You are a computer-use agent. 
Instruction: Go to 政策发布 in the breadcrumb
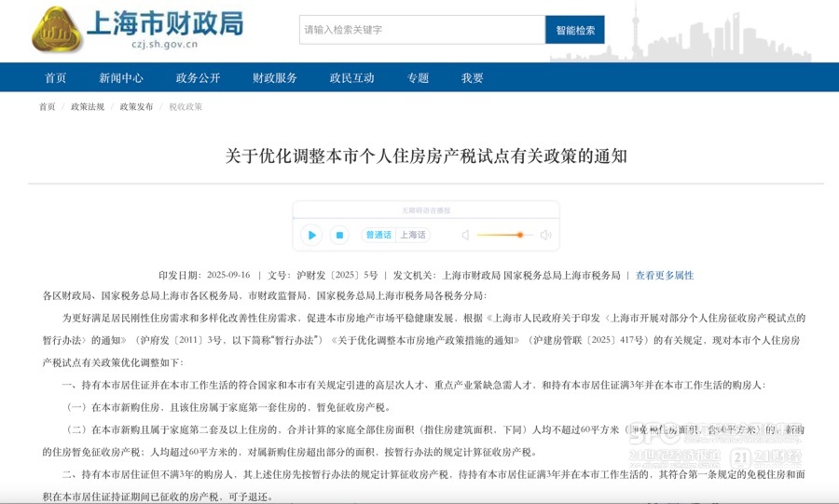tap(136, 107)
